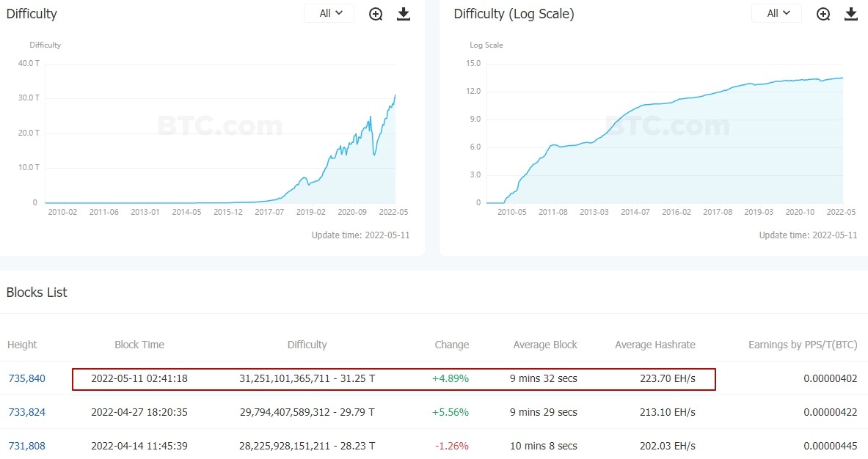Open the Log Scale range dropdown

[x=776, y=13]
